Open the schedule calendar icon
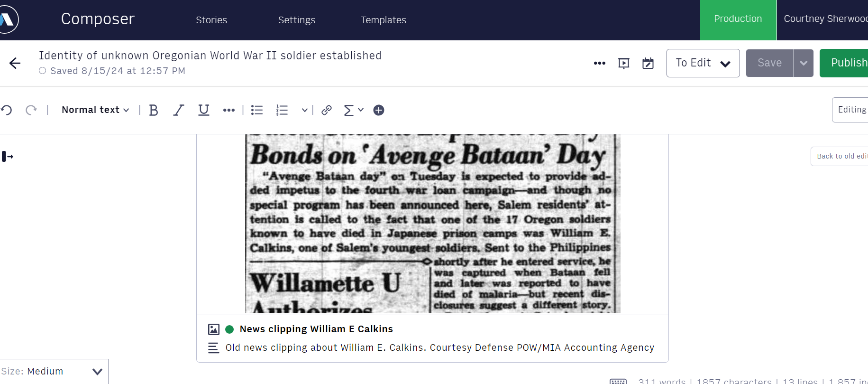Image resolution: width=868 pixels, height=384 pixels. point(648,63)
